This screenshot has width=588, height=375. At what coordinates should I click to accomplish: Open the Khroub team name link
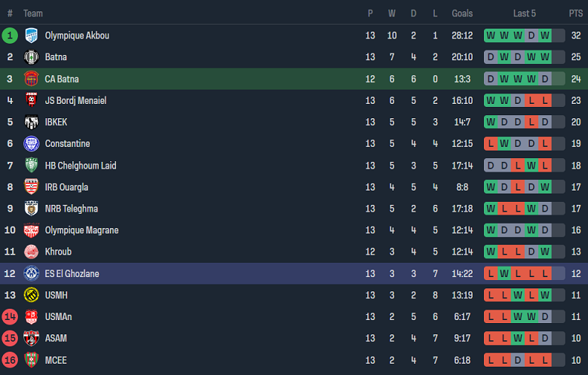click(x=57, y=252)
